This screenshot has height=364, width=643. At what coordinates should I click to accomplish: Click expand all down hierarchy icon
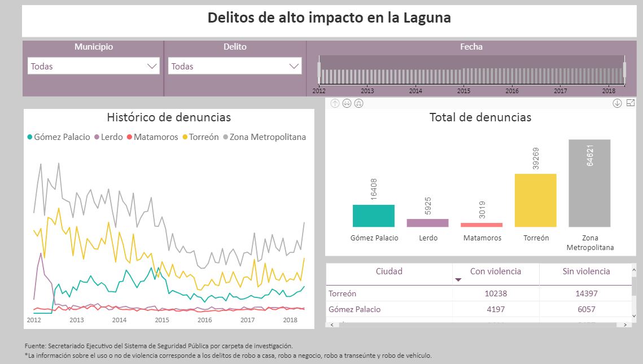(358, 103)
